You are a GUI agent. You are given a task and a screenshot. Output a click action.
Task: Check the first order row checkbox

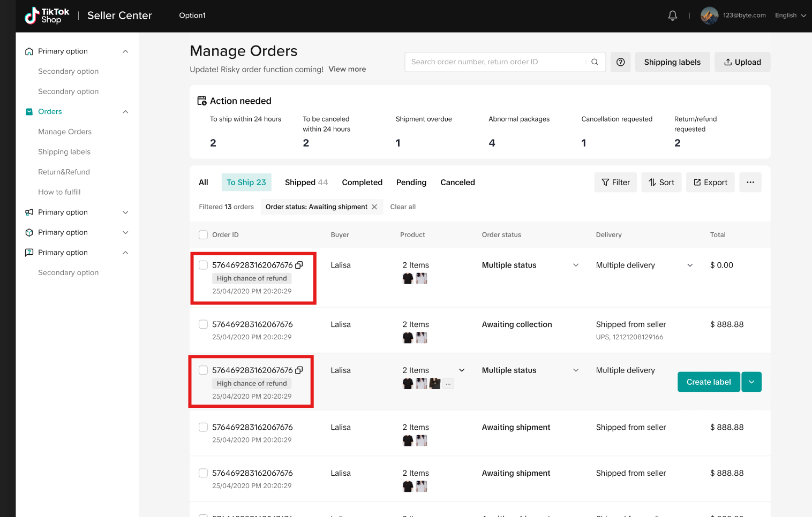click(203, 265)
